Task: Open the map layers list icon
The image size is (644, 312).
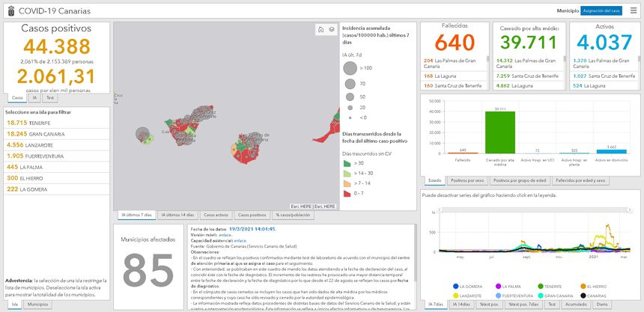Action: click(x=331, y=30)
